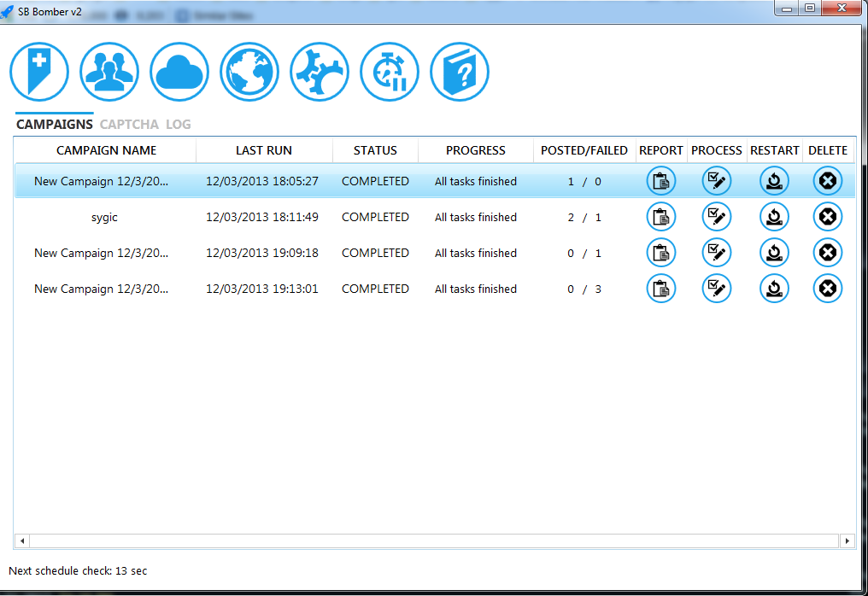Open report for sygic campaign

pyautogui.click(x=661, y=217)
